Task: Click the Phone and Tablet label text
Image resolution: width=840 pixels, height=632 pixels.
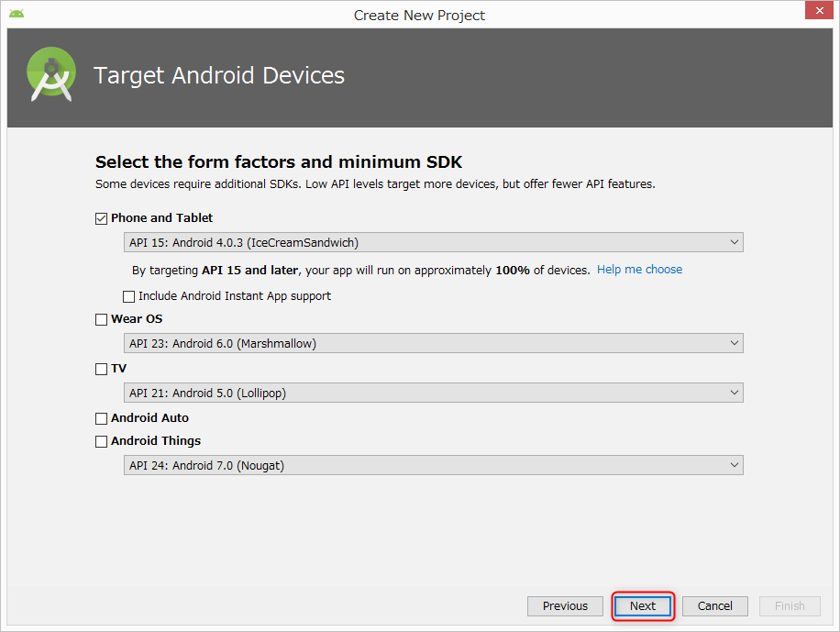Action: [161, 218]
